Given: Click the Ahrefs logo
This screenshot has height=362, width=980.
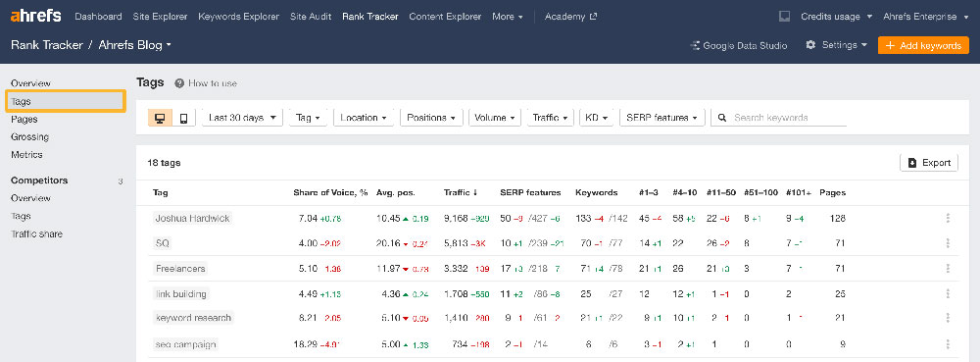Looking at the screenshot, I should coord(35,17).
